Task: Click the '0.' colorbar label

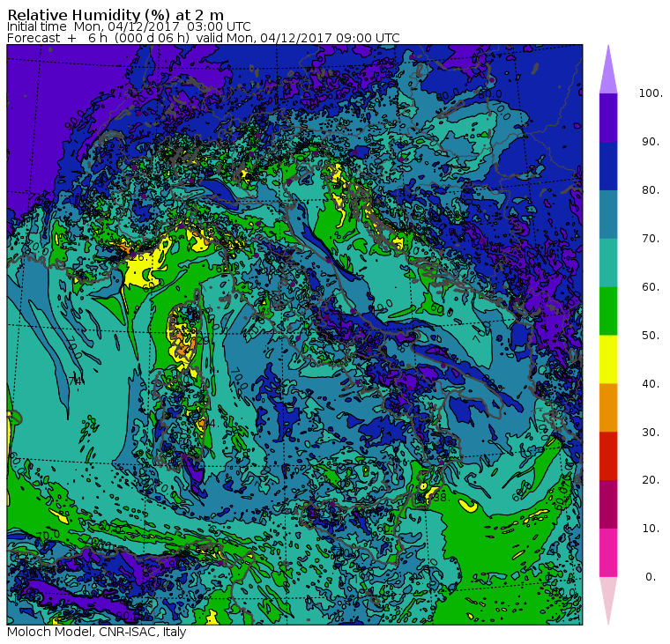Action: tap(651, 576)
